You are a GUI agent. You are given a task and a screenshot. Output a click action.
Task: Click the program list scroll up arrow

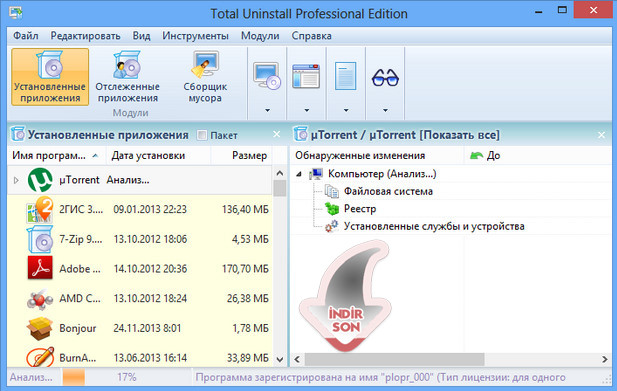[280, 173]
